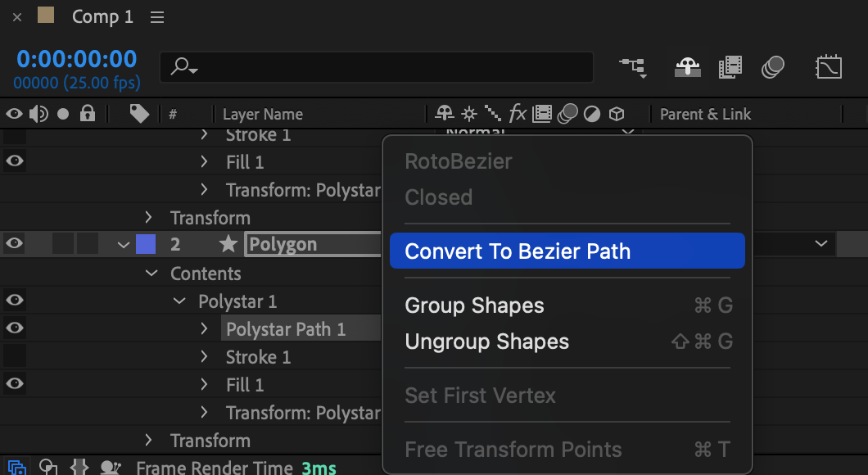
Task: Expand Polystar Path 1 properties
Action: (x=204, y=329)
